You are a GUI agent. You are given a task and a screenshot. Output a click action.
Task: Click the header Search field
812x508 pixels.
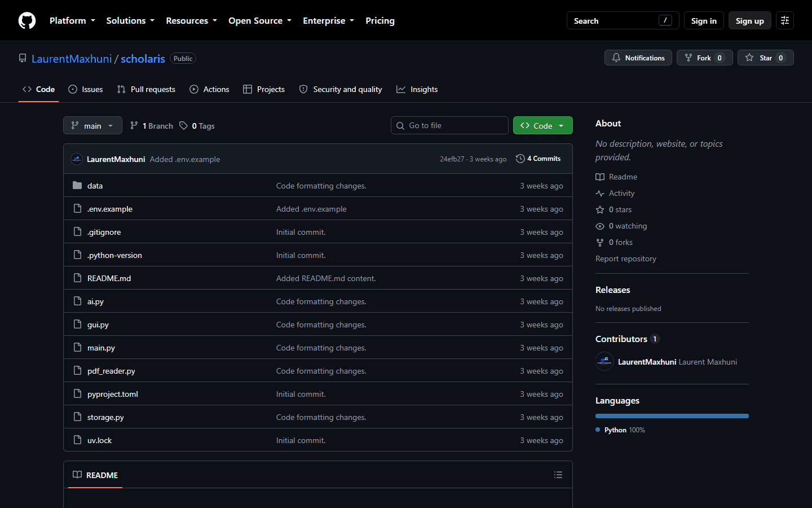(623, 21)
